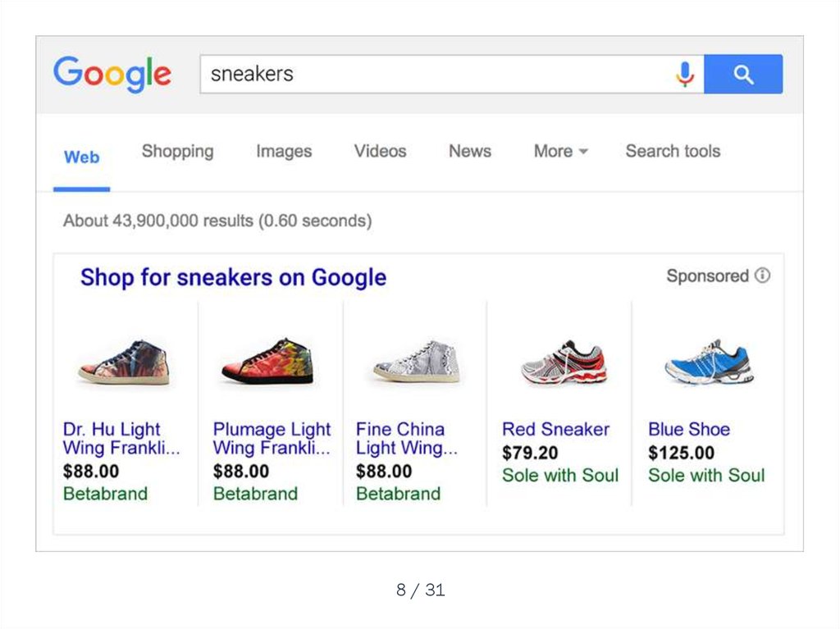840x629 pixels.
Task: Click the Blue Shoe product image
Action: point(709,362)
